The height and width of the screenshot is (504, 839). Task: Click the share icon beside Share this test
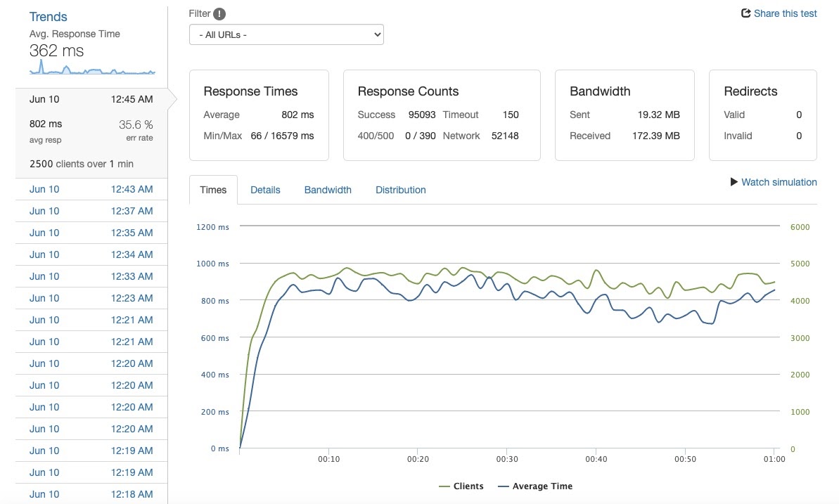coord(746,13)
